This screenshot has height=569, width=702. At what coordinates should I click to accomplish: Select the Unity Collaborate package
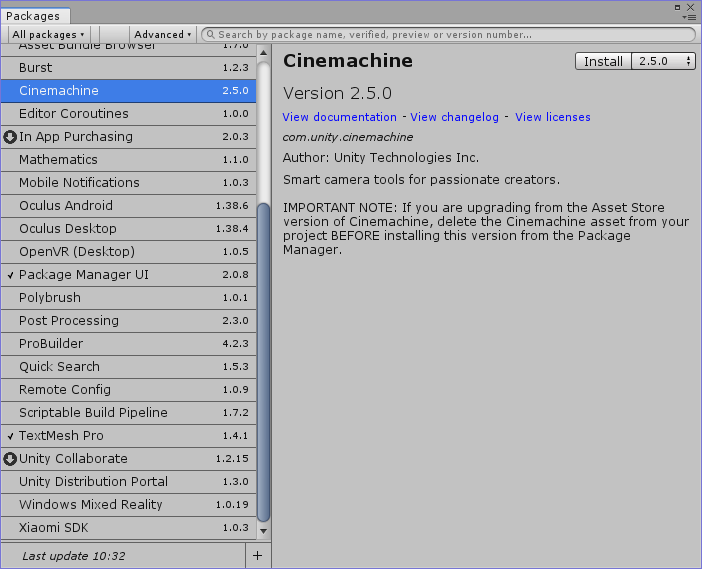click(x=128, y=459)
